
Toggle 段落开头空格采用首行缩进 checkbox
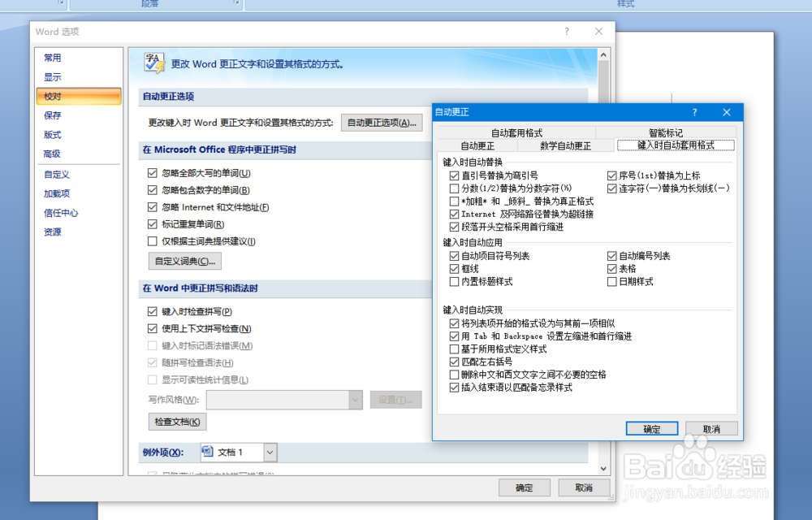click(454, 227)
